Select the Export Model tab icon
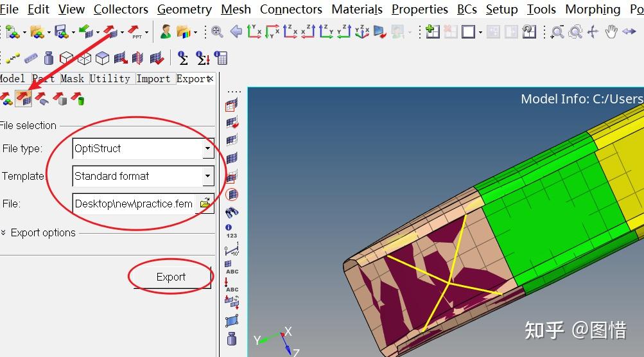Viewport: 644px width, 357px height. 6,99
